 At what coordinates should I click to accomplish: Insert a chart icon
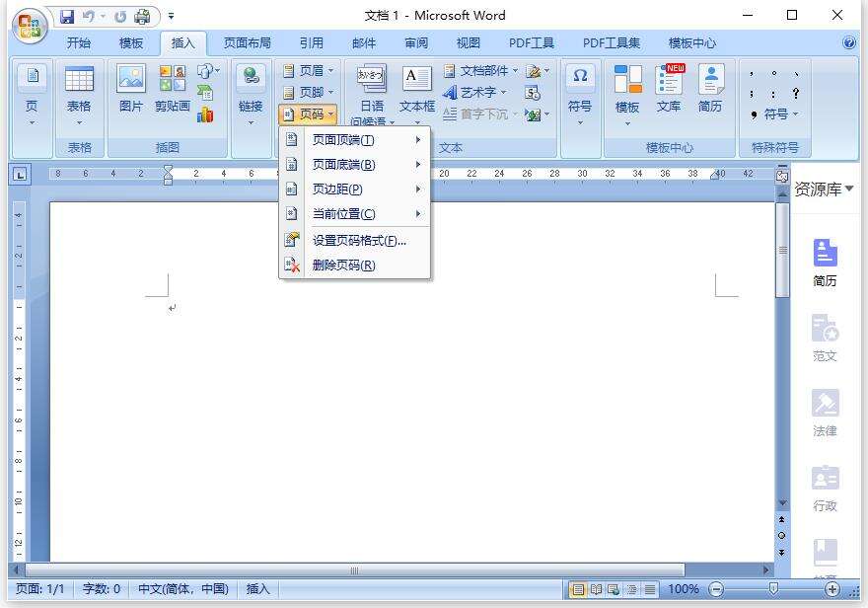point(205,114)
